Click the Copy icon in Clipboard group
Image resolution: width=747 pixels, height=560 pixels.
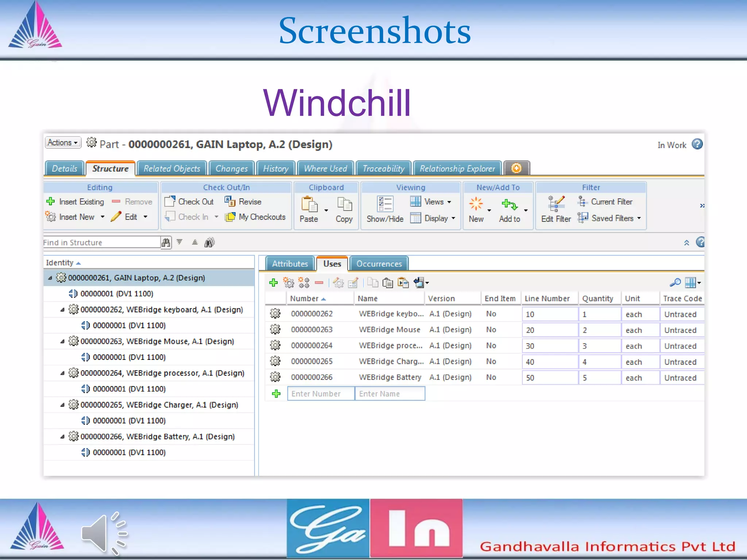344,204
